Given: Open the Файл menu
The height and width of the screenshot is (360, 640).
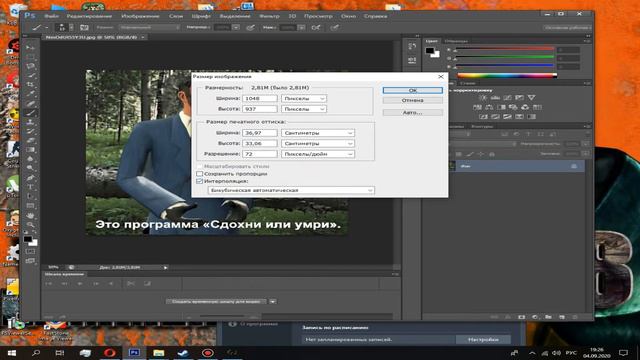Looking at the screenshot, I should [51, 16].
